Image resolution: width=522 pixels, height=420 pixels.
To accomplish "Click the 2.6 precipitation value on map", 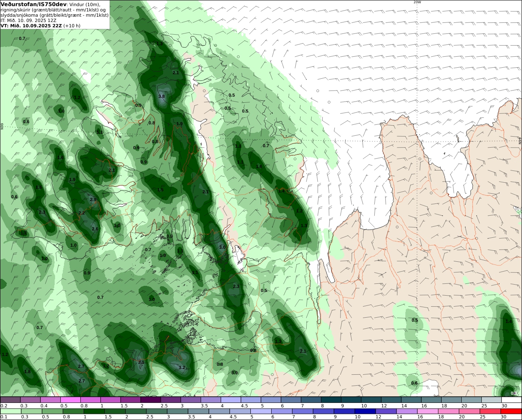I will [x=95, y=229].
